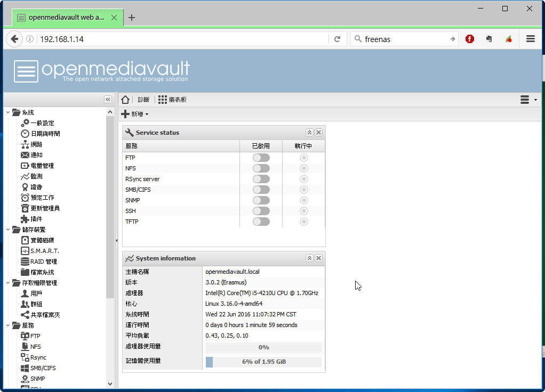Sort by the 服務 column header
Viewport: 545px width, 392px height.
(x=181, y=146)
